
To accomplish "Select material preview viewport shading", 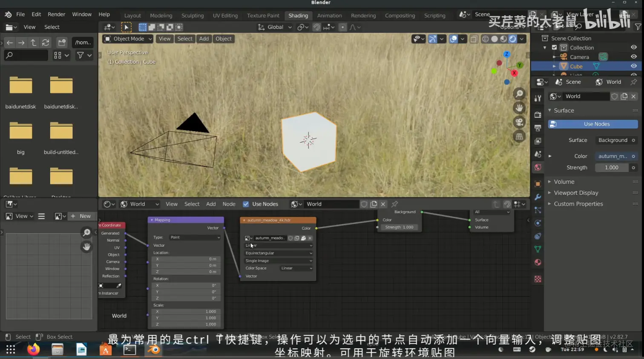I will [x=503, y=39].
